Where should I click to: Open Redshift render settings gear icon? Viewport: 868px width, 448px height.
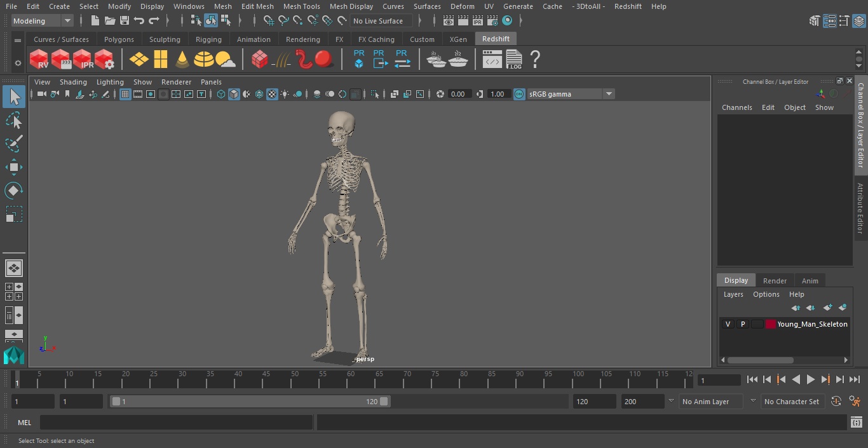pyautogui.click(x=104, y=60)
